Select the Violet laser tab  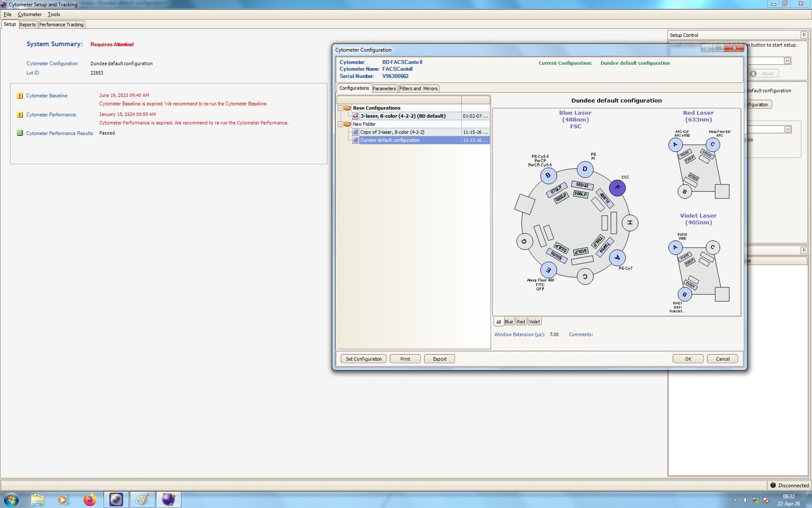point(534,322)
